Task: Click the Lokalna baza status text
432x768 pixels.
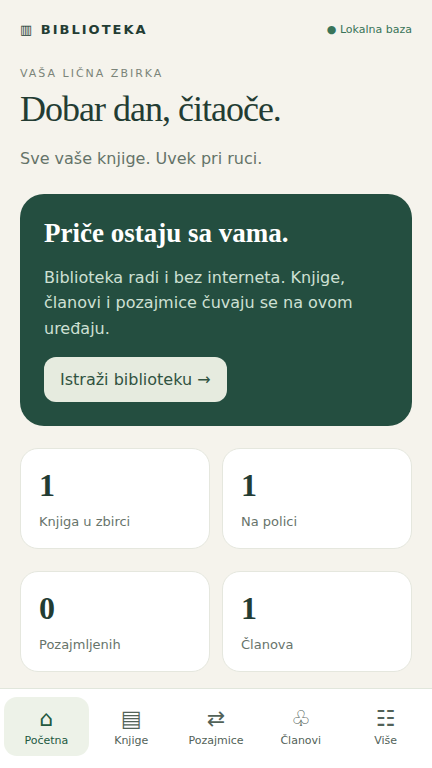Action: (376, 29)
